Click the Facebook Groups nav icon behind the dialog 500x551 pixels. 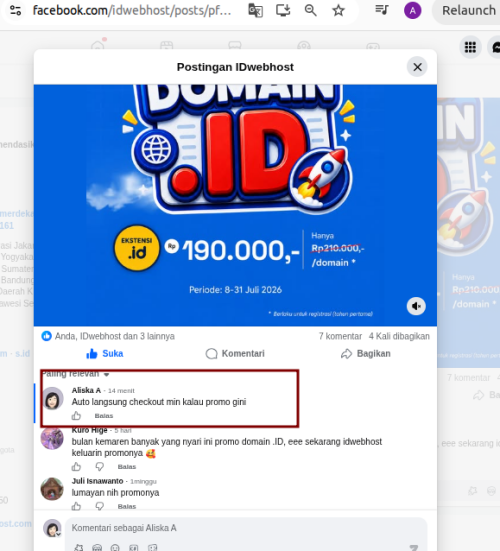(x=304, y=46)
